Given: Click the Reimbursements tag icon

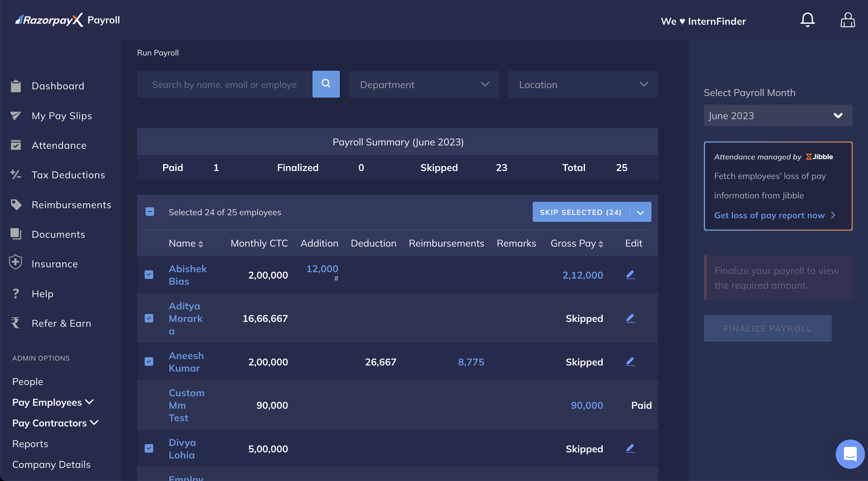Looking at the screenshot, I should click(x=16, y=205).
